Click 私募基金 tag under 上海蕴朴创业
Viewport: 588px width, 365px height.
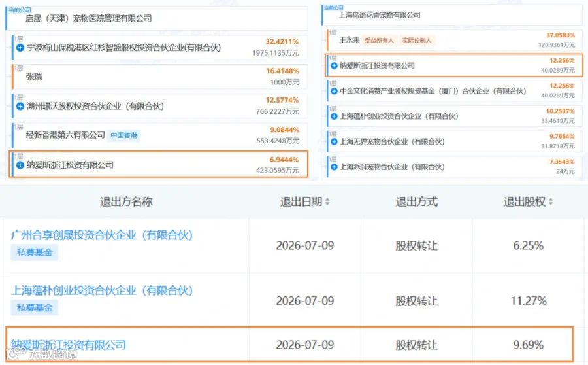click(x=35, y=307)
